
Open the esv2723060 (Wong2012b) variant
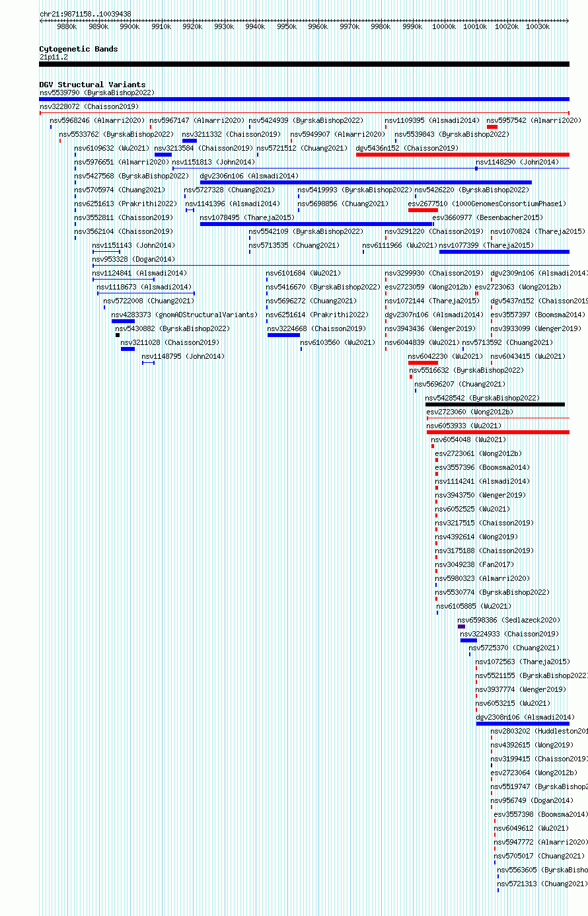470,412
